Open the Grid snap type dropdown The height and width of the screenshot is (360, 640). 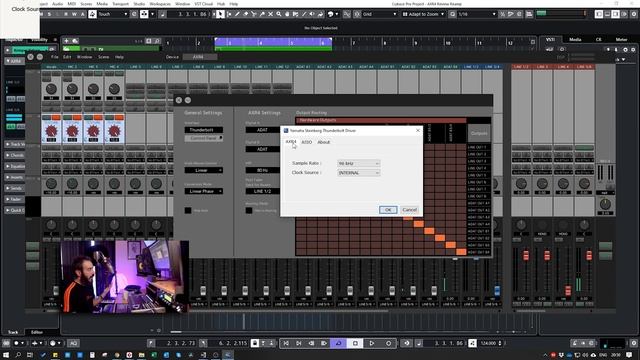[x=379, y=14]
